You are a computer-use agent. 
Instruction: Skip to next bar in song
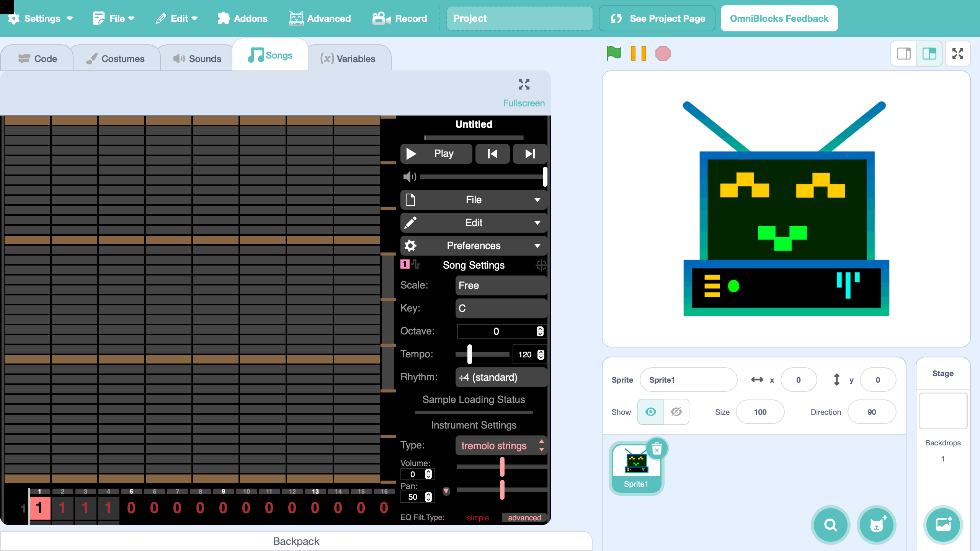click(530, 154)
